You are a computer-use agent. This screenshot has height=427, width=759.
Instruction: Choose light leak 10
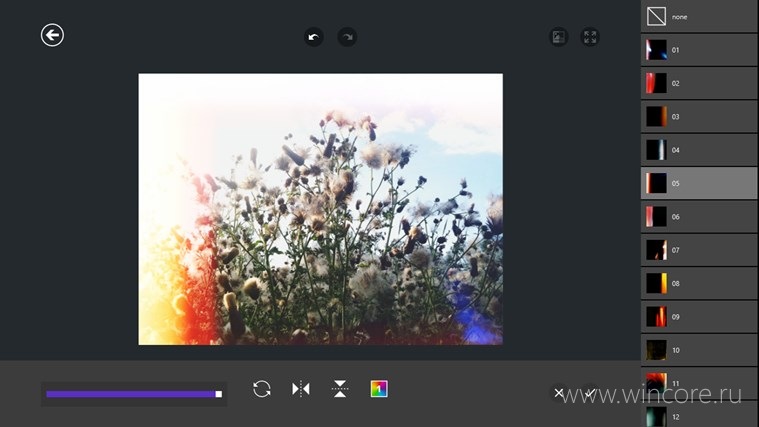pyautogui.click(x=699, y=350)
